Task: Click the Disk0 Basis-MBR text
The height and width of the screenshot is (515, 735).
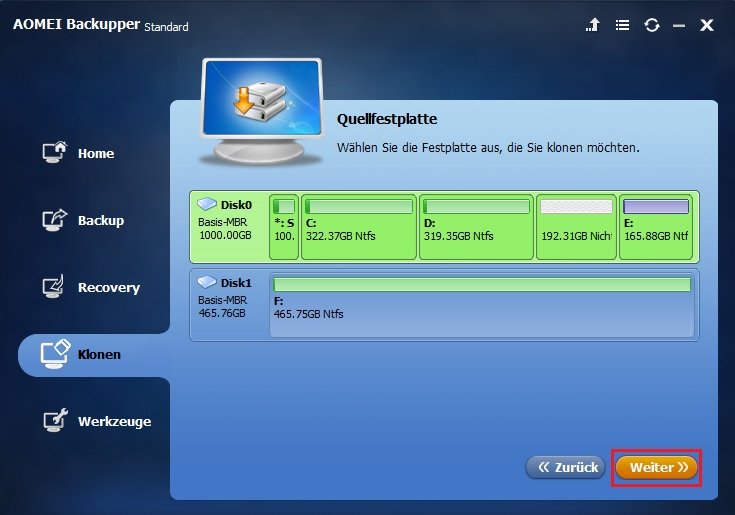Action: tap(223, 222)
